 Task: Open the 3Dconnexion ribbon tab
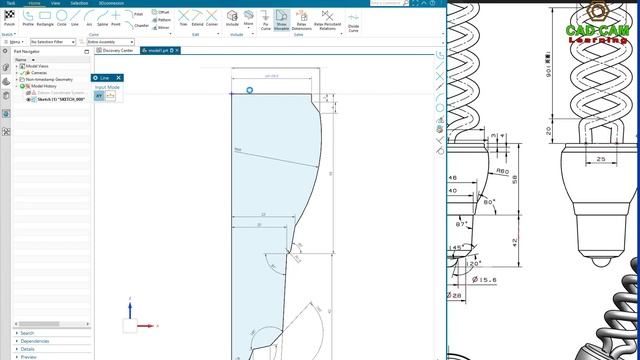click(111, 3)
